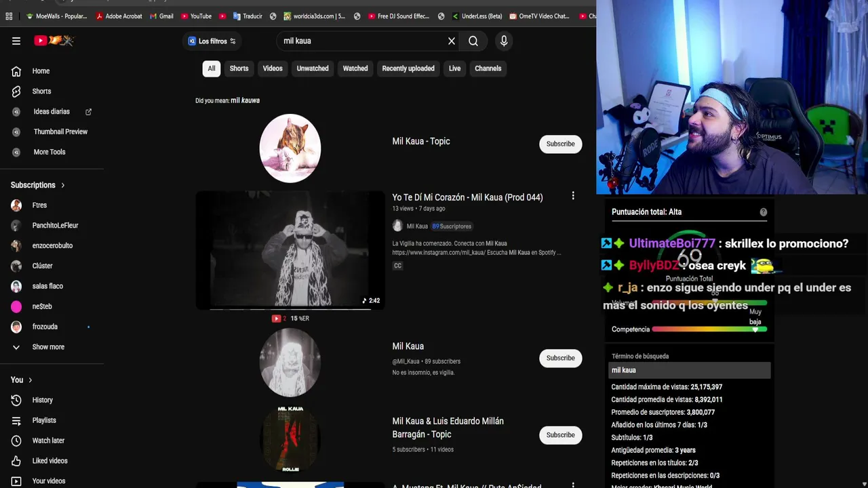Select the Unwatched filter chip
The image size is (868, 488).
click(313, 68)
